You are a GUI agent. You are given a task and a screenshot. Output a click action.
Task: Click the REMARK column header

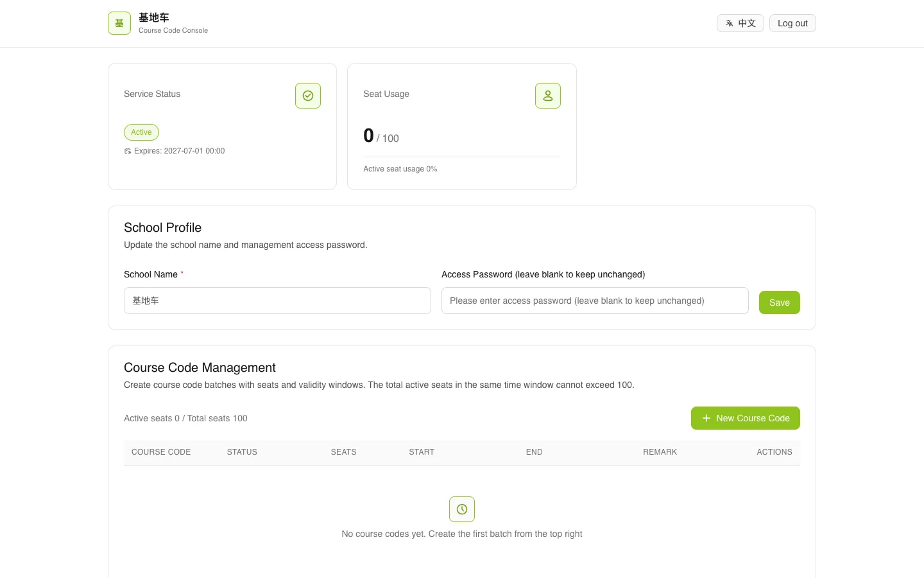point(660,452)
